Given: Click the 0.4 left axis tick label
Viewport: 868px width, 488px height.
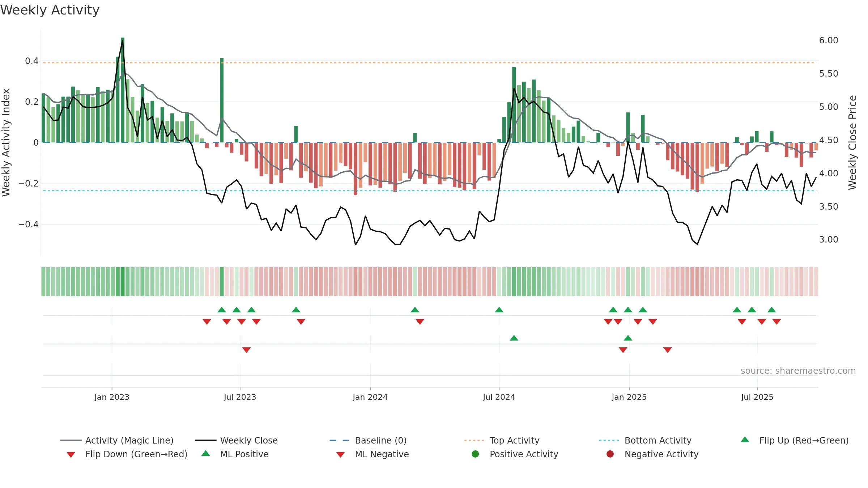Looking at the screenshot, I should (x=32, y=61).
